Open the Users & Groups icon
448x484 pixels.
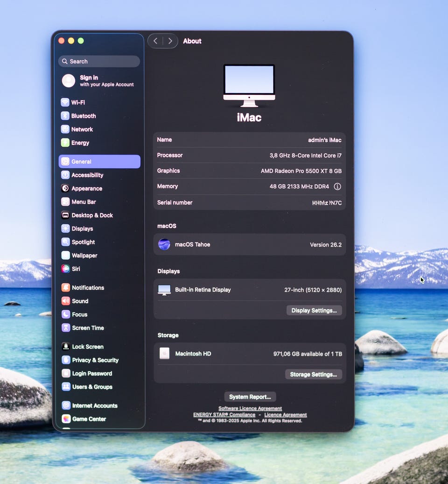click(66, 387)
